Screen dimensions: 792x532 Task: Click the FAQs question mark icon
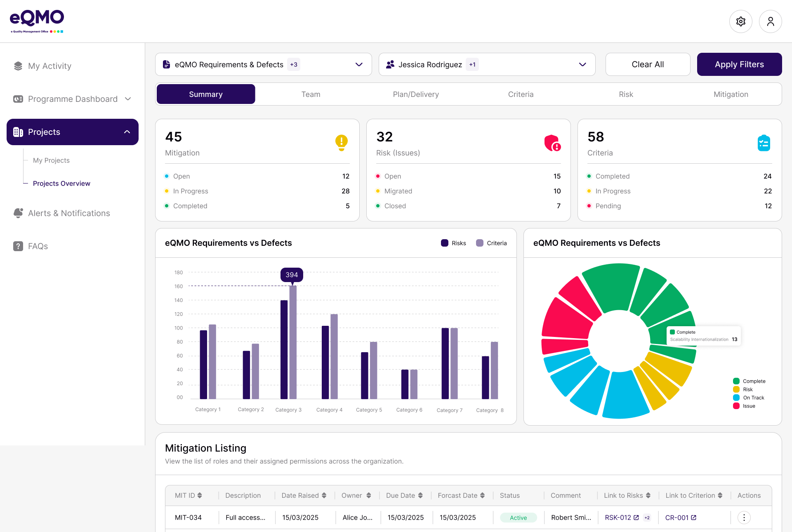(18, 246)
